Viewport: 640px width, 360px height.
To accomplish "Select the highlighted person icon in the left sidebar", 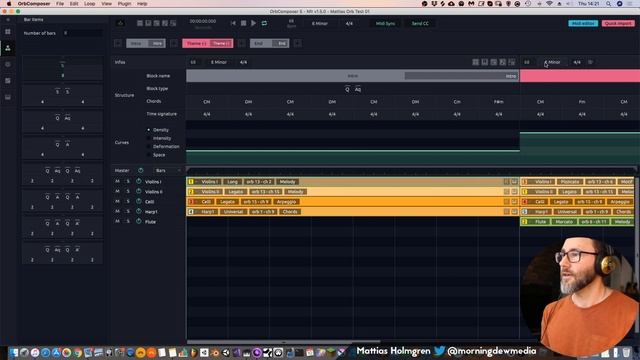I will tap(8, 48).
